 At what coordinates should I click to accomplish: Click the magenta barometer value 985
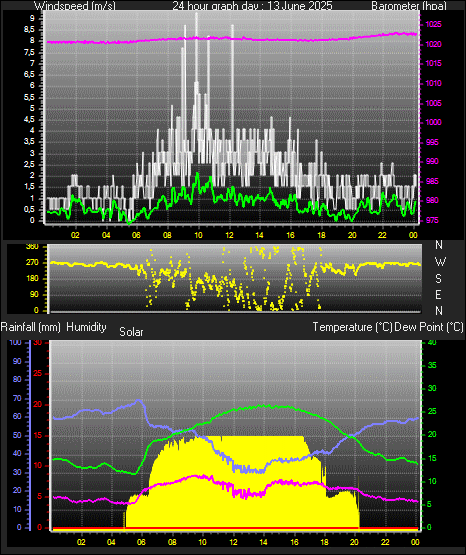pos(432,181)
